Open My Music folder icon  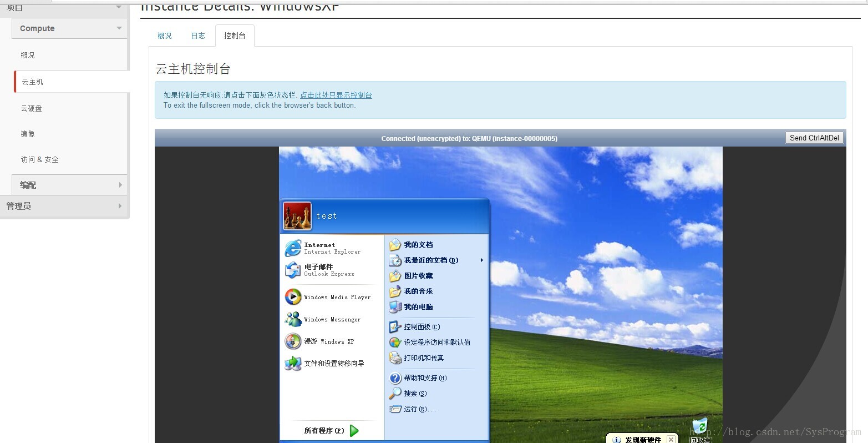pos(395,291)
